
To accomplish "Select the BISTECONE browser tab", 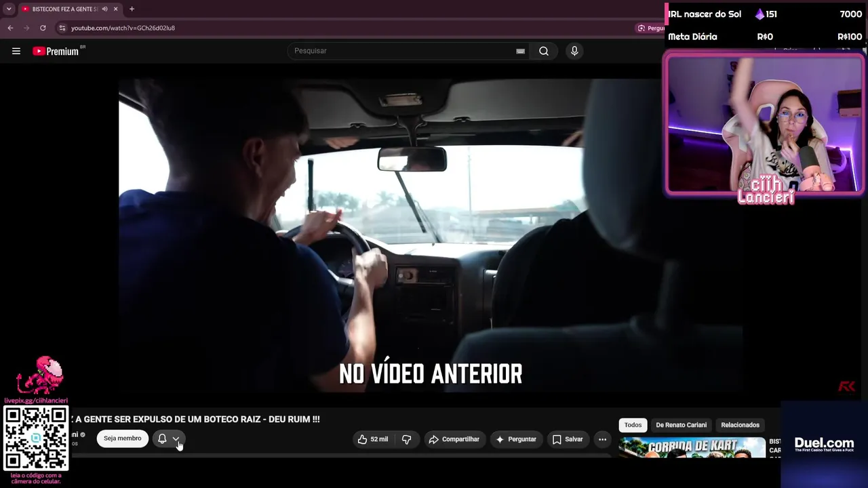I will coord(71,9).
